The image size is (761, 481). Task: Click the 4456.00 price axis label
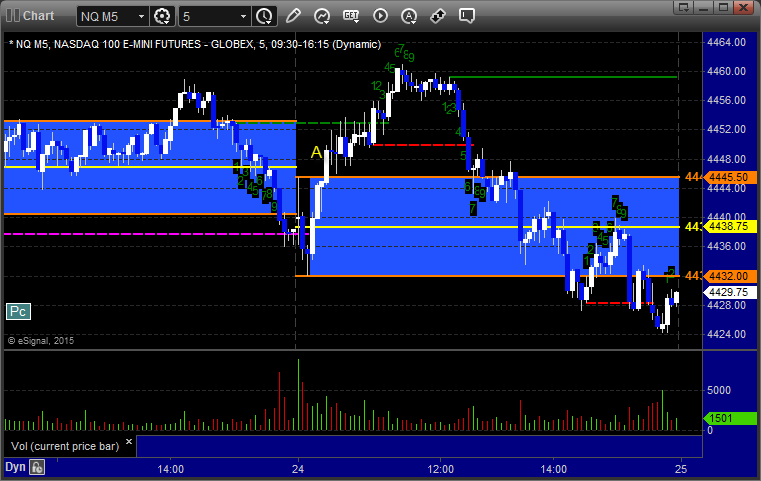tap(727, 100)
